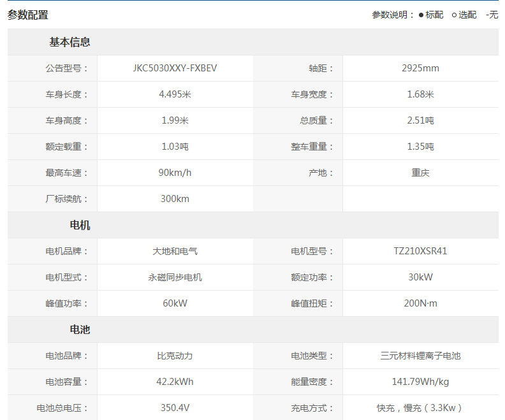
Task: Click the 峰值扭矩 label
Action: tap(312, 303)
